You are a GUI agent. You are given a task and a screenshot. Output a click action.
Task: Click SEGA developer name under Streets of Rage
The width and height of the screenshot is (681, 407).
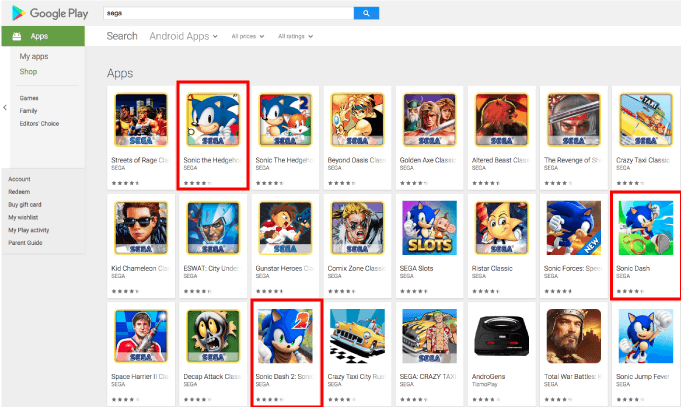118,168
